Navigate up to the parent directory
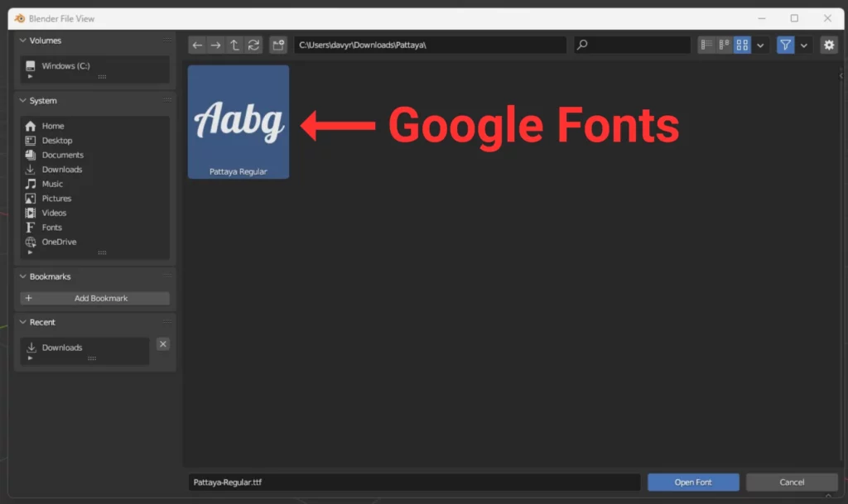The image size is (848, 504). [x=234, y=45]
